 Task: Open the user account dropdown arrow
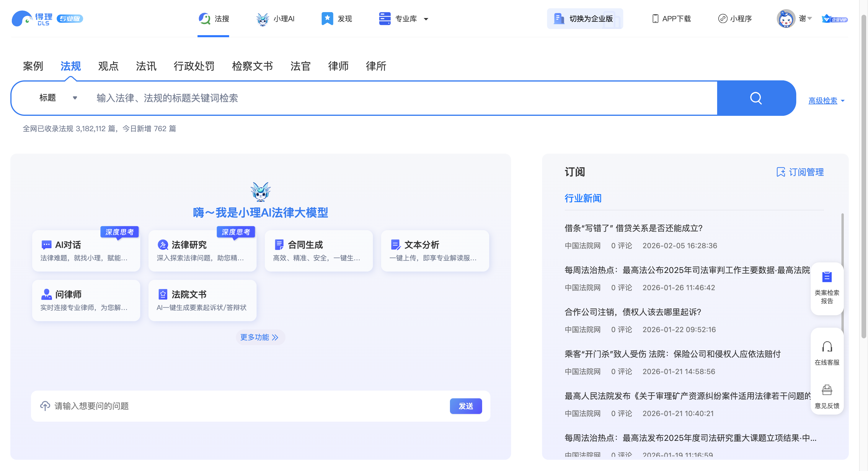(x=810, y=18)
